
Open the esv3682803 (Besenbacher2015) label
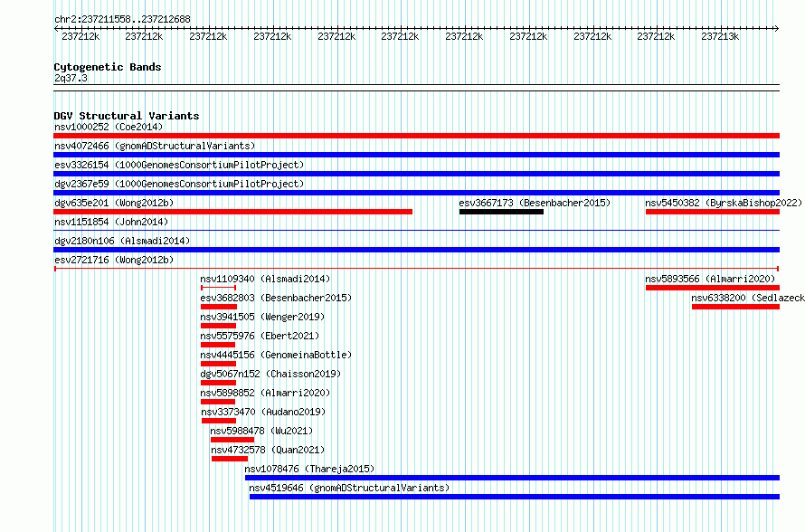pos(276,298)
